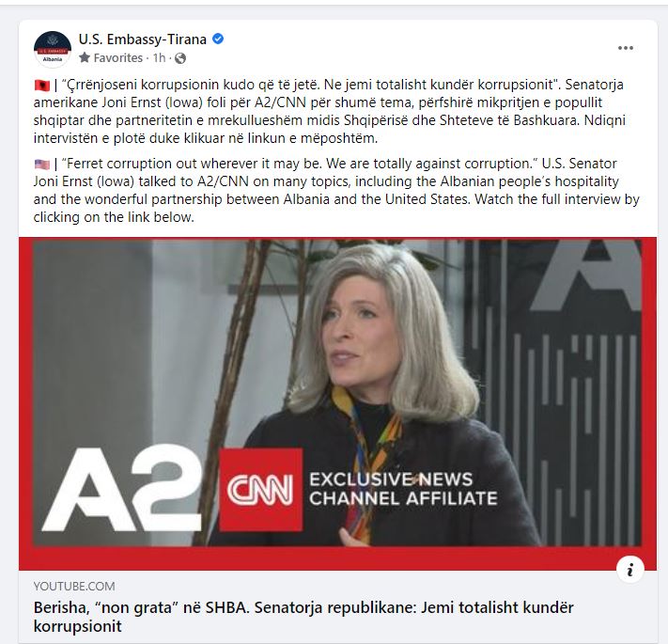Viewport: 668px width, 644px height.
Task: Click the Favorites label under page name
Action: tap(118, 57)
